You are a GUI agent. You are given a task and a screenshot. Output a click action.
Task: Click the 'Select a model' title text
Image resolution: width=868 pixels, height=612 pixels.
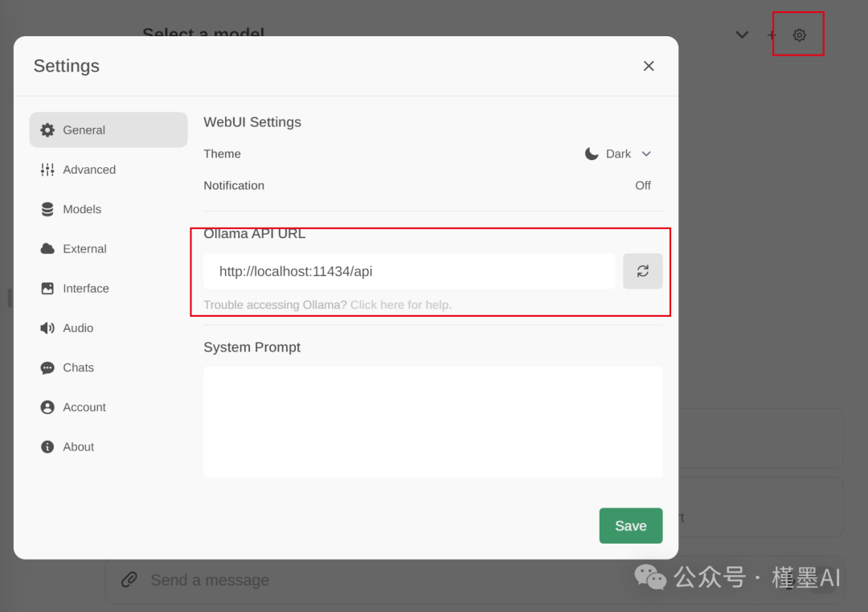[x=203, y=32]
